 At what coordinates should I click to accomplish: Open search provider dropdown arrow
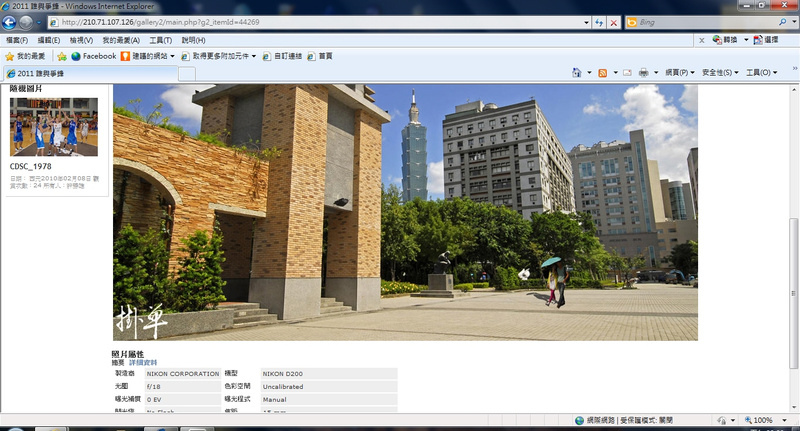pyautogui.click(x=794, y=22)
